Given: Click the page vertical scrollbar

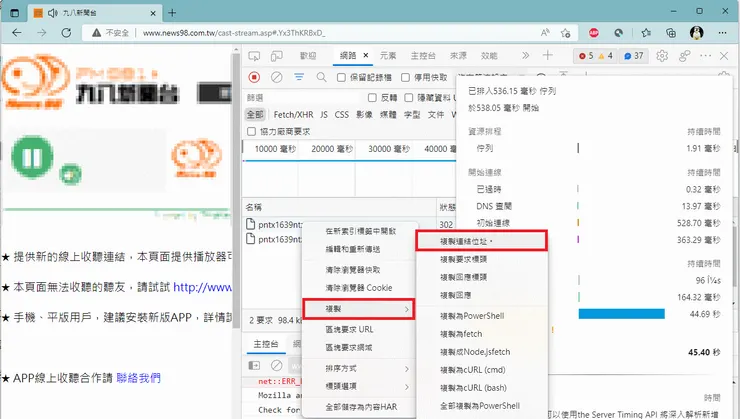Looking at the screenshot, I should point(236,189).
